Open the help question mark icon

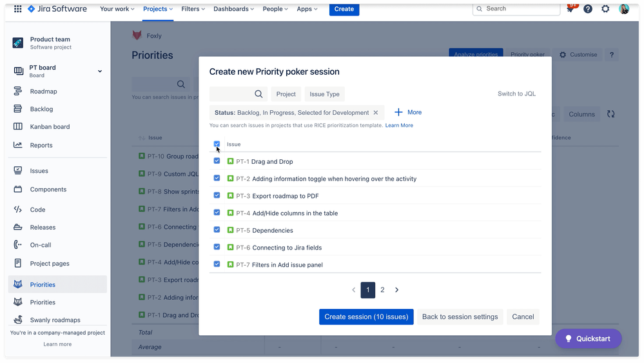(x=588, y=8)
